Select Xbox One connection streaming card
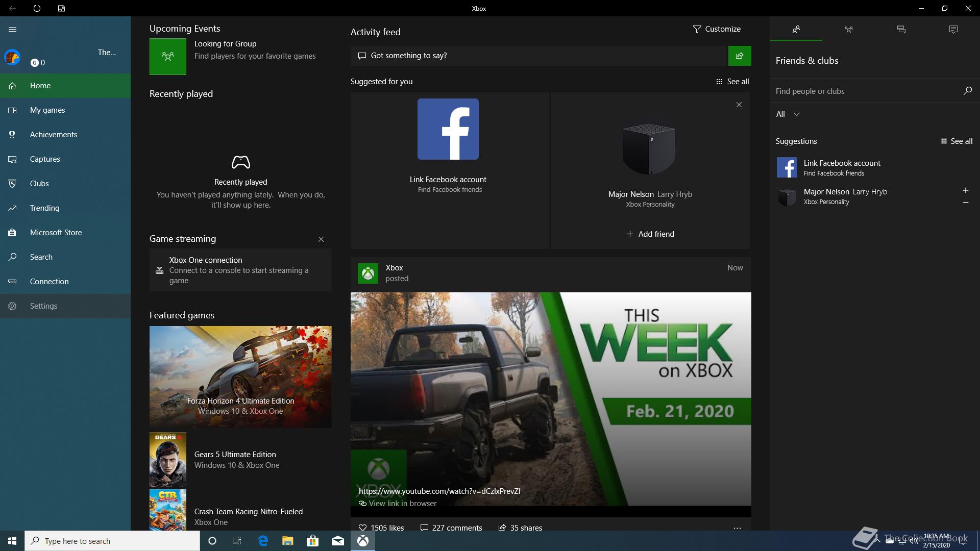 pyautogui.click(x=240, y=270)
